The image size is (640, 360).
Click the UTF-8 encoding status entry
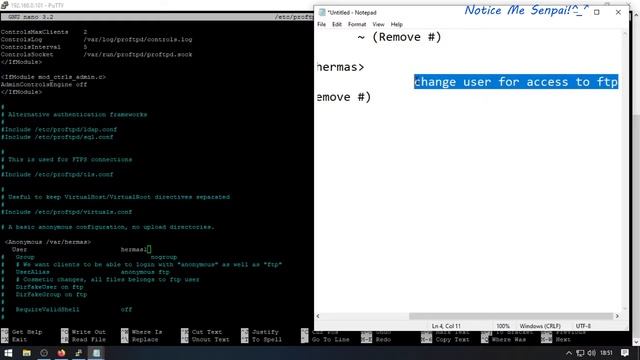[x=583, y=326]
